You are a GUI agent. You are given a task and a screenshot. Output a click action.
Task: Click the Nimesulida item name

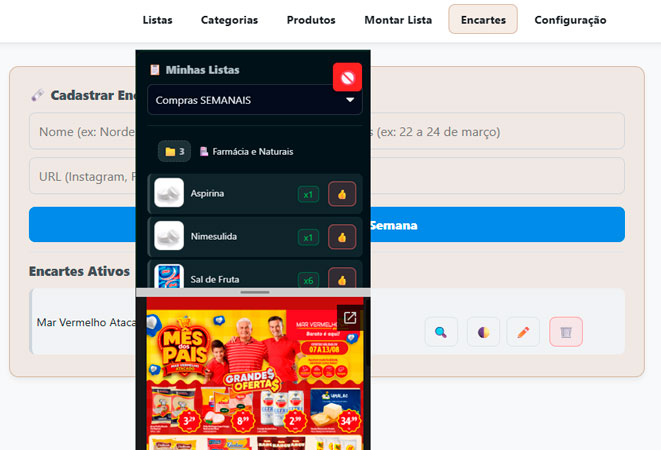[214, 236]
